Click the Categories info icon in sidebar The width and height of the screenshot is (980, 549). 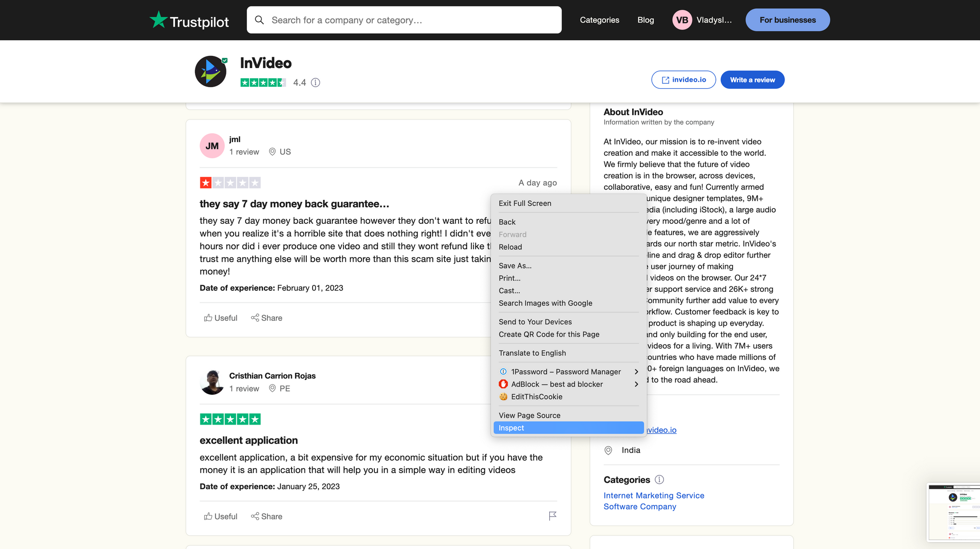click(660, 480)
